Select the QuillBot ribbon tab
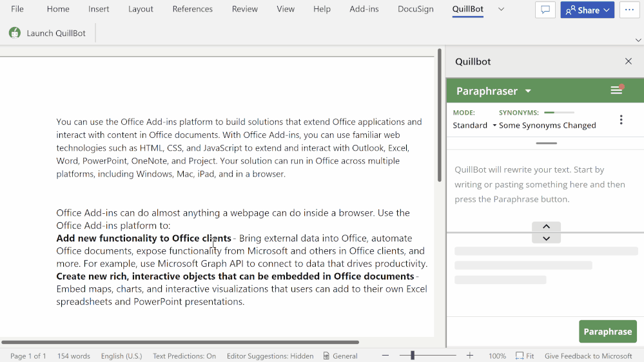 (x=468, y=9)
